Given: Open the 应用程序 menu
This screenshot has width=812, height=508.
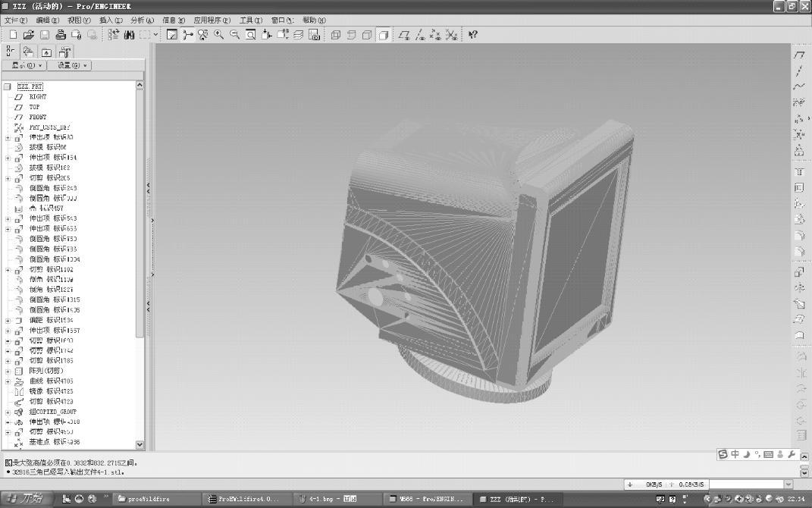Looking at the screenshot, I should [x=212, y=20].
